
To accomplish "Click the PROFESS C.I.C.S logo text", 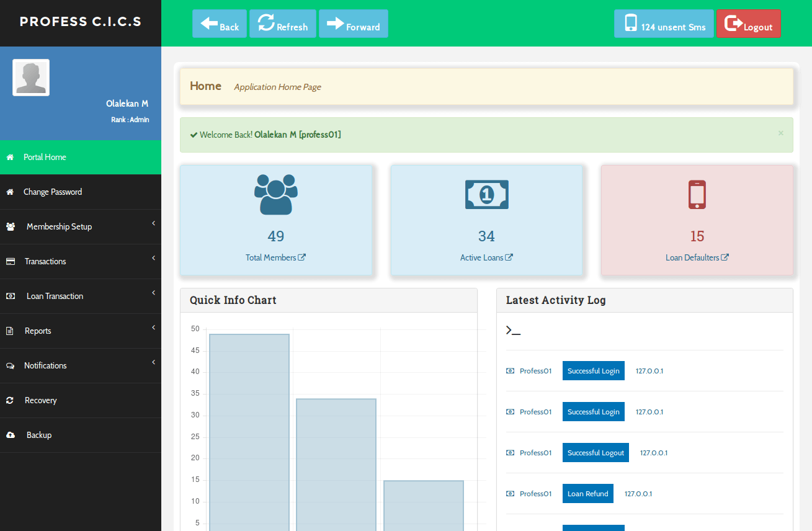I will coord(81,22).
